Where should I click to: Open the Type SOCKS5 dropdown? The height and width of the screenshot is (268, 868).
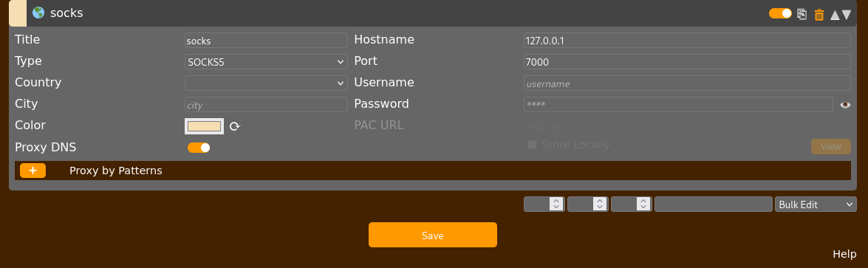click(266, 62)
